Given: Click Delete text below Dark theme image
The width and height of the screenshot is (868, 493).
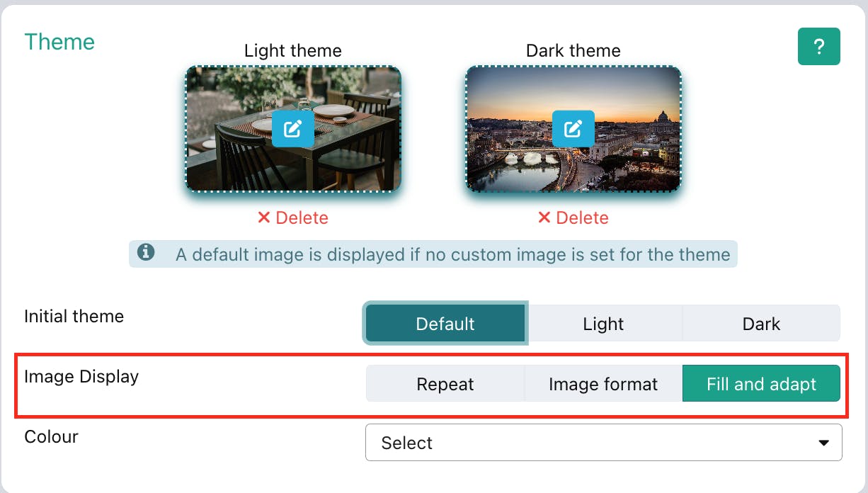Looking at the screenshot, I should (x=581, y=217).
